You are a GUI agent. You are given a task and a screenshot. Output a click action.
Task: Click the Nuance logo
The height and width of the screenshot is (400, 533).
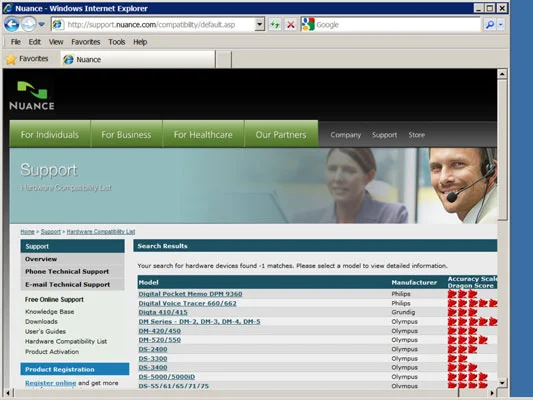32,96
